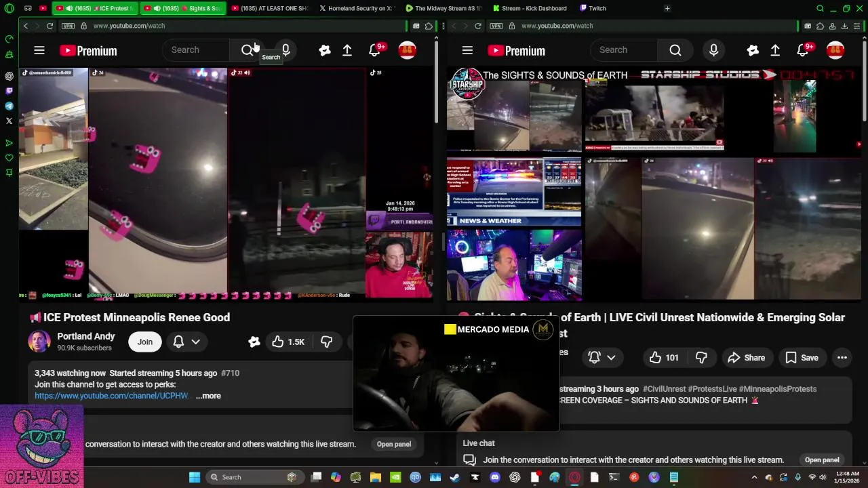Open Telegram in Opera sidebar

(x=9, y=106)
